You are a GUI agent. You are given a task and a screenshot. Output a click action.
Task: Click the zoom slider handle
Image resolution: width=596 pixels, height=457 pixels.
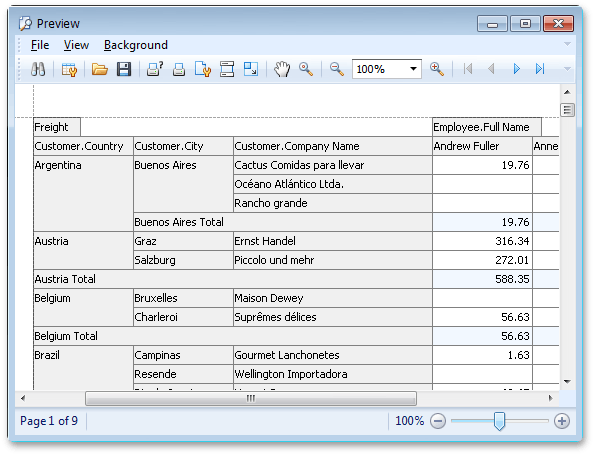[499, 421]
